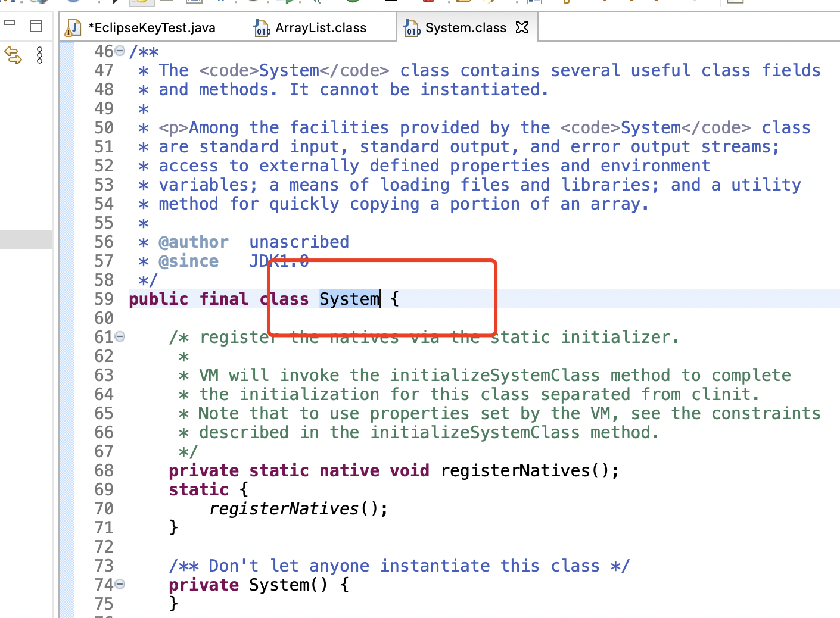Maximize the left side view panel
840x618 pixels.
[x=36, y=26]
